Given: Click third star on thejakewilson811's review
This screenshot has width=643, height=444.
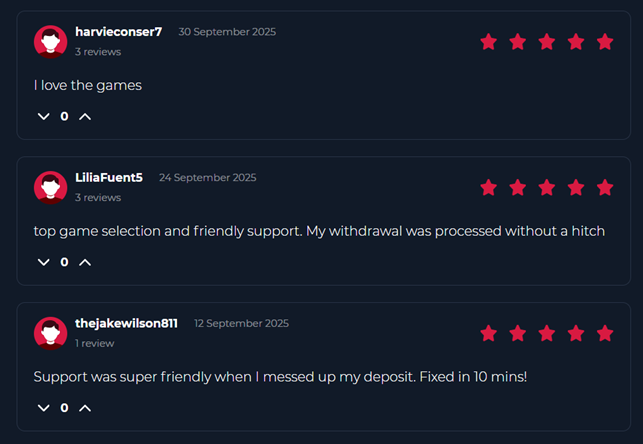Looking at the screenshot, I should click(x=546, y=333).
